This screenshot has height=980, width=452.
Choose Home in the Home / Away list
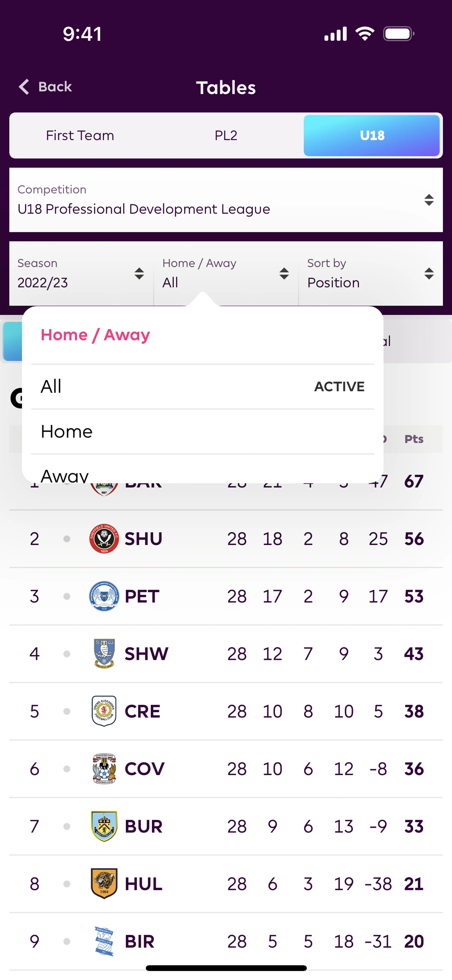pyautogui.click(x=202, y=431)
